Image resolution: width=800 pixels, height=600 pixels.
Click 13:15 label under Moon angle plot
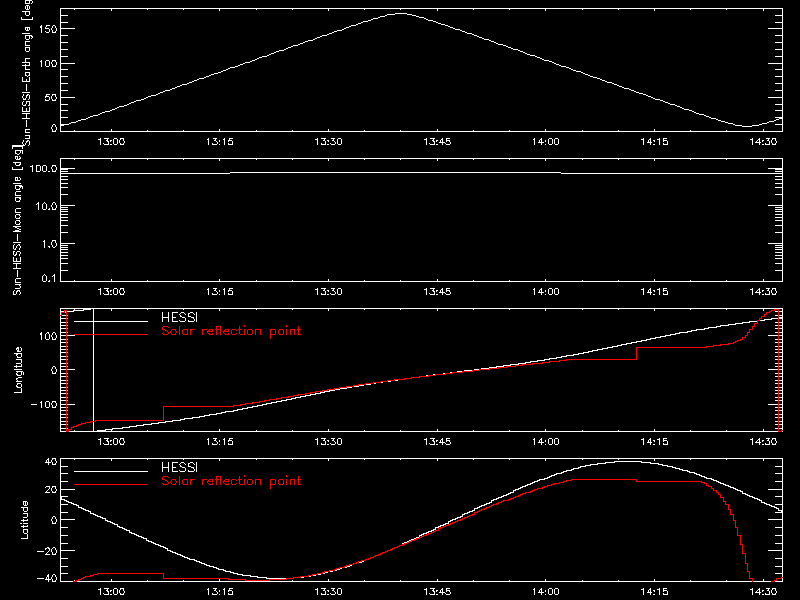pyautogui.click(x=220, y=291)
